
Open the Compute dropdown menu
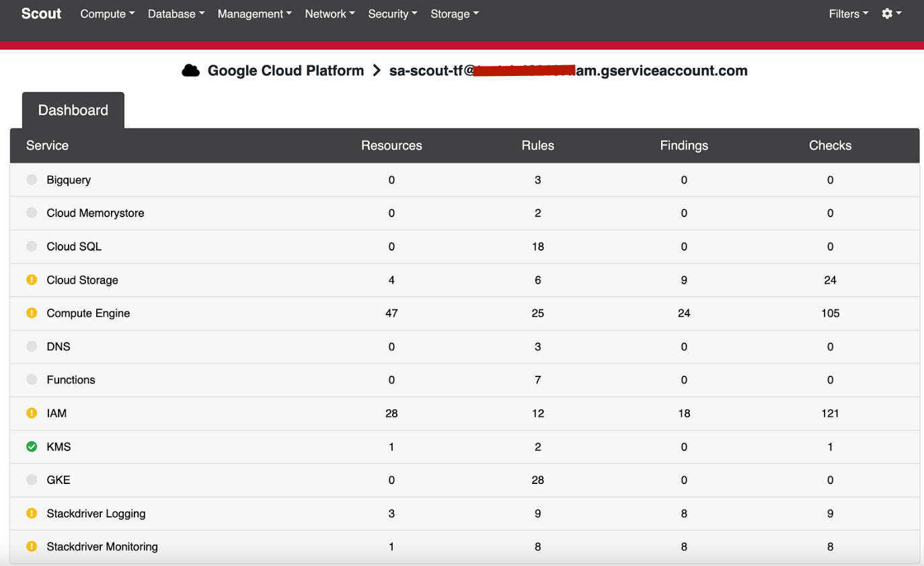108,13
